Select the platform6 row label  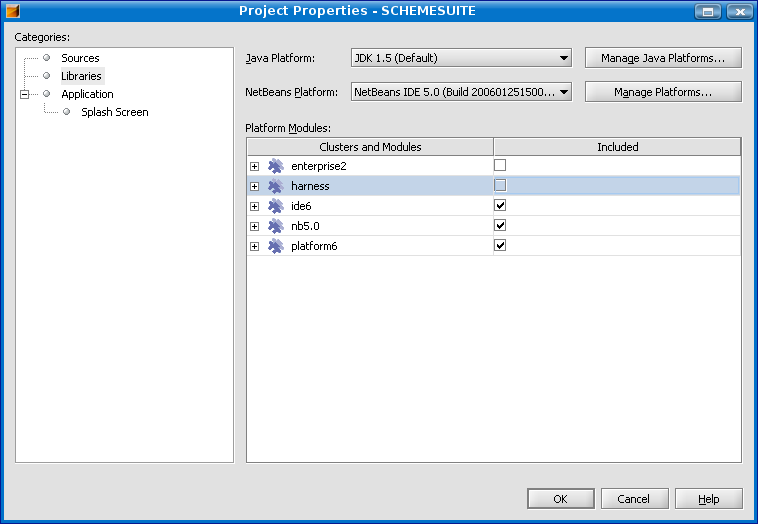[x=314, y=246]
